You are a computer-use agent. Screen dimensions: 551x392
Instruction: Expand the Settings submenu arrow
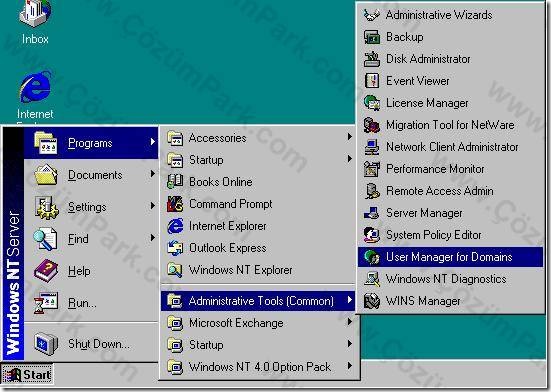(153, 205)
